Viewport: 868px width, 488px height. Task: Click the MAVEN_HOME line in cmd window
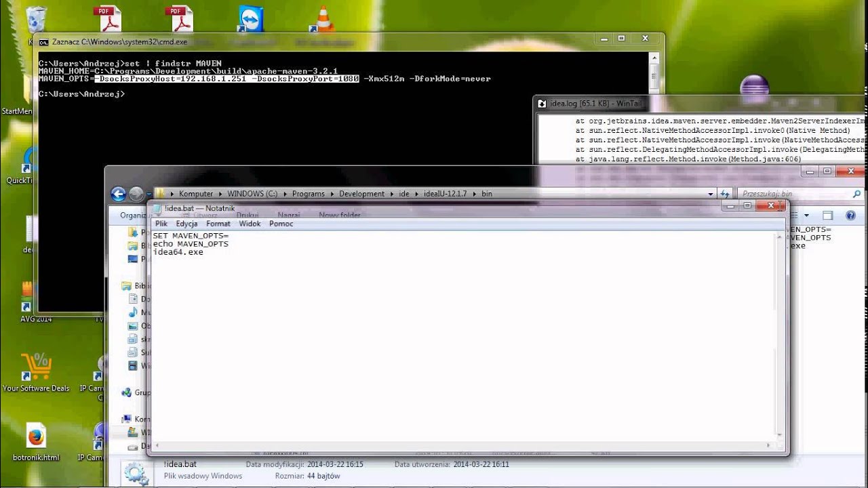pyautogui.click(x=188, y=71)
